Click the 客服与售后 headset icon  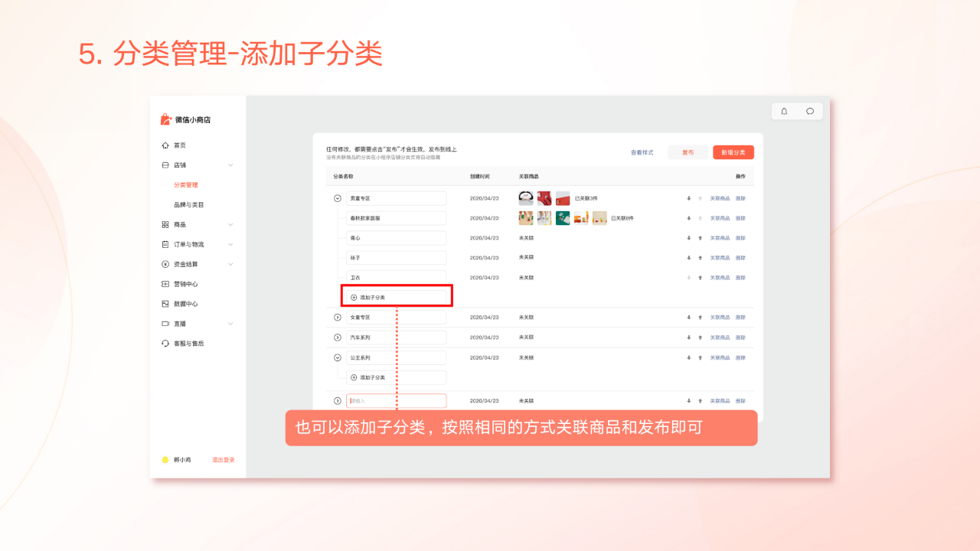(x=165, y=344)
